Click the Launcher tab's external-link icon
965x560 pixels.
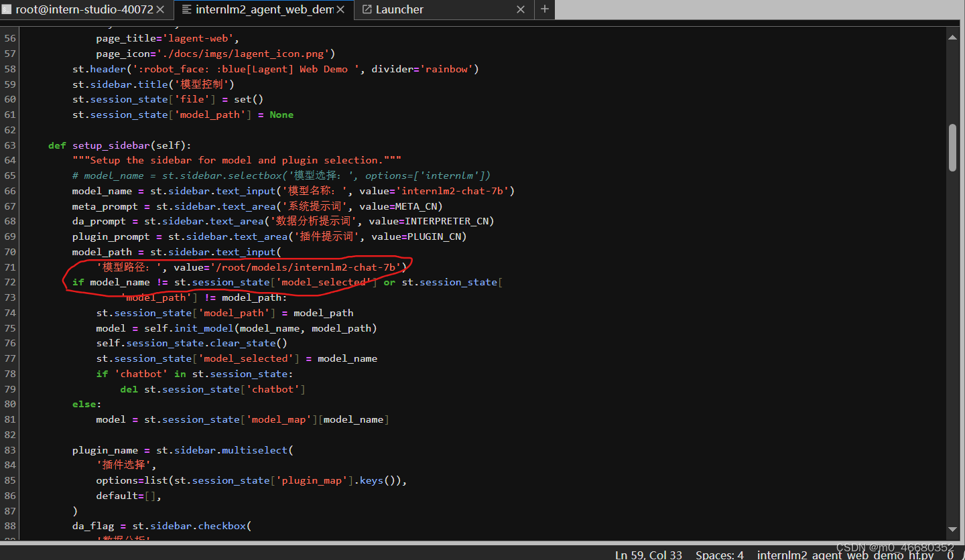[x=367, y=9]
